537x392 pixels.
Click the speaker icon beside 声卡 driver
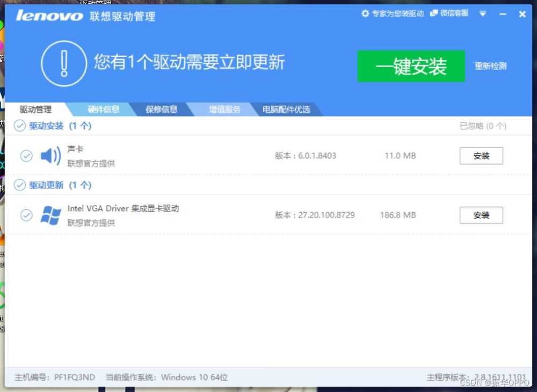pyautogui.click(x=52, y=155)
